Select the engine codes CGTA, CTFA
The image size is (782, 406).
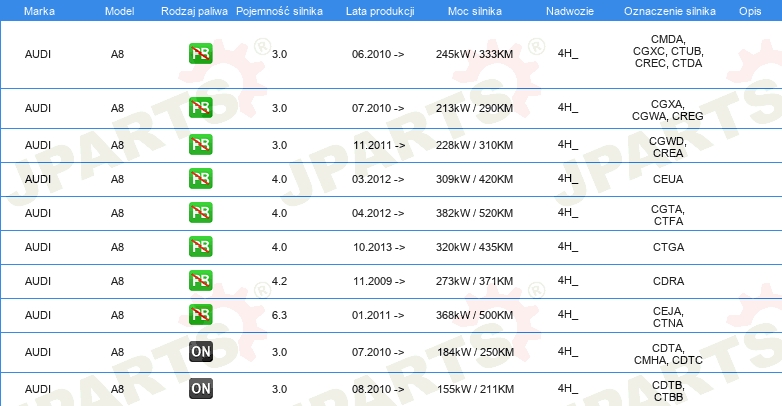668,215
